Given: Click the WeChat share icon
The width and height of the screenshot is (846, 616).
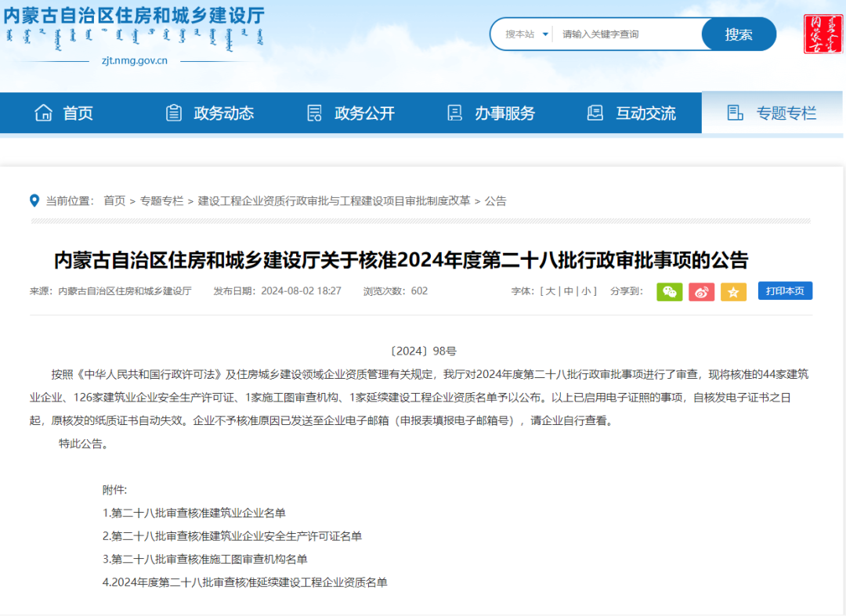Looking at the screenshot, I should click(x=669, y=291).
